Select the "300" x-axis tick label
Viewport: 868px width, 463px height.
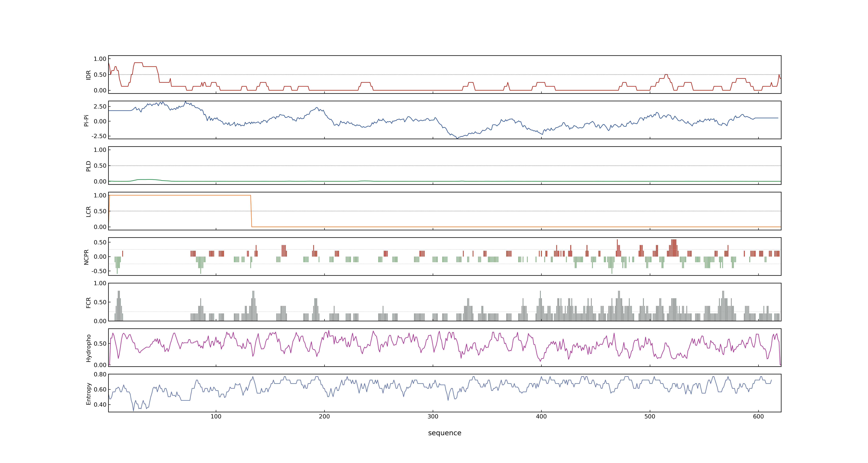(433, 416)
